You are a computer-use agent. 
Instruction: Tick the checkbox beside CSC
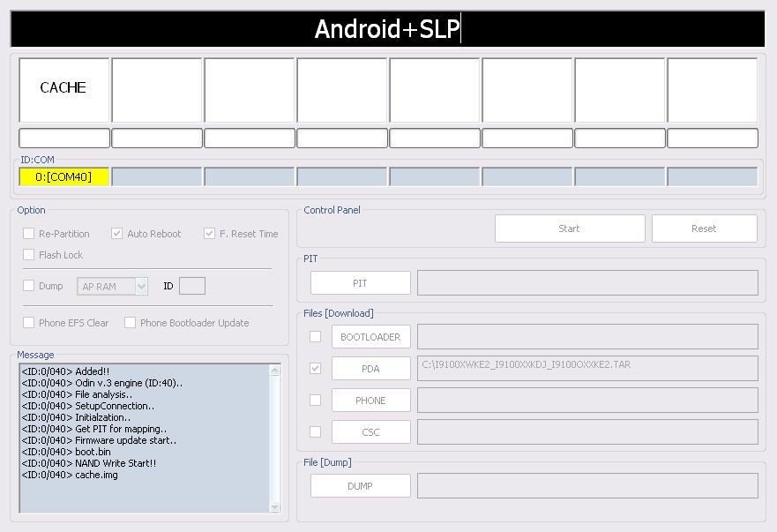click(315, 431)
